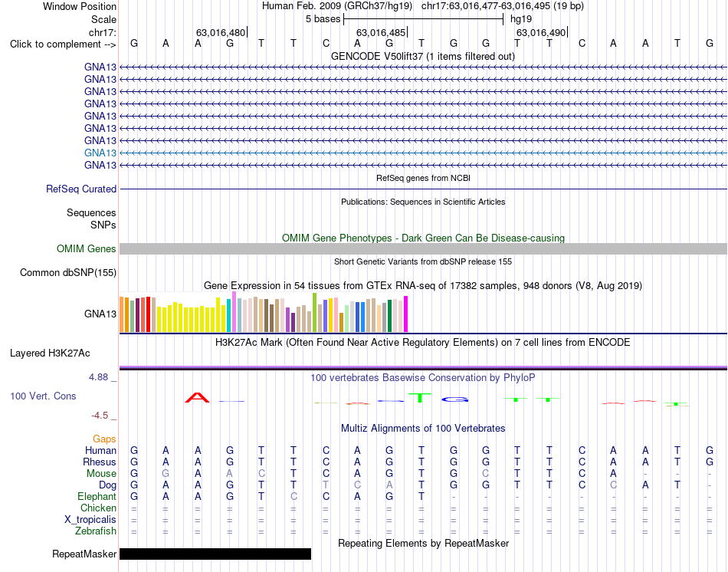Select the light-blue GNA13 transcript label
The image size is (728, 572).
[x=100, y=153]
